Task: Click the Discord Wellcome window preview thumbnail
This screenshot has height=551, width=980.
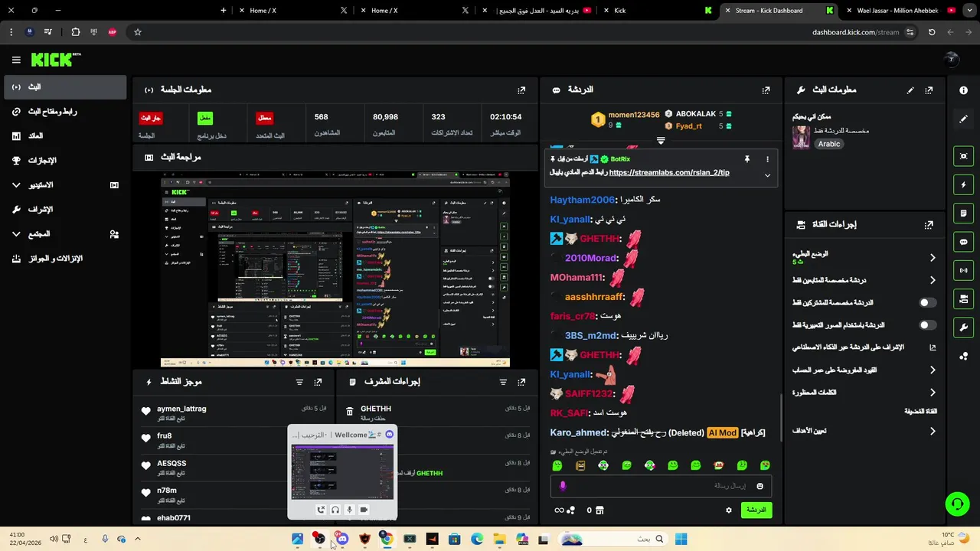Action: 342,471
